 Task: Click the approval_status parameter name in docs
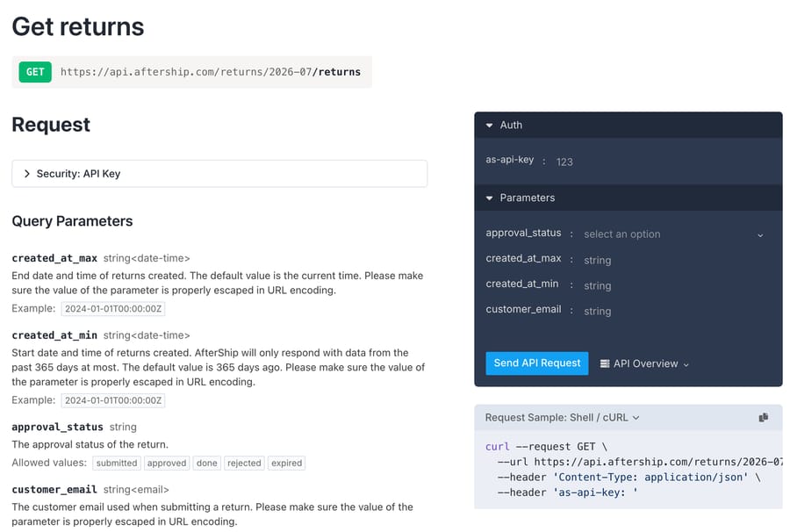pyautogui.click(x=57, y=428)
